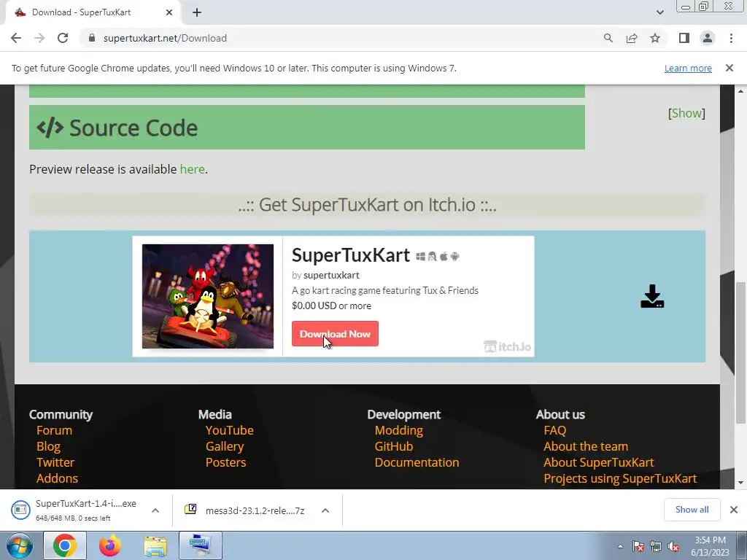This screenshot has width=747, height=560.
Task: Click the padlock site info icon
Action: 92,38
